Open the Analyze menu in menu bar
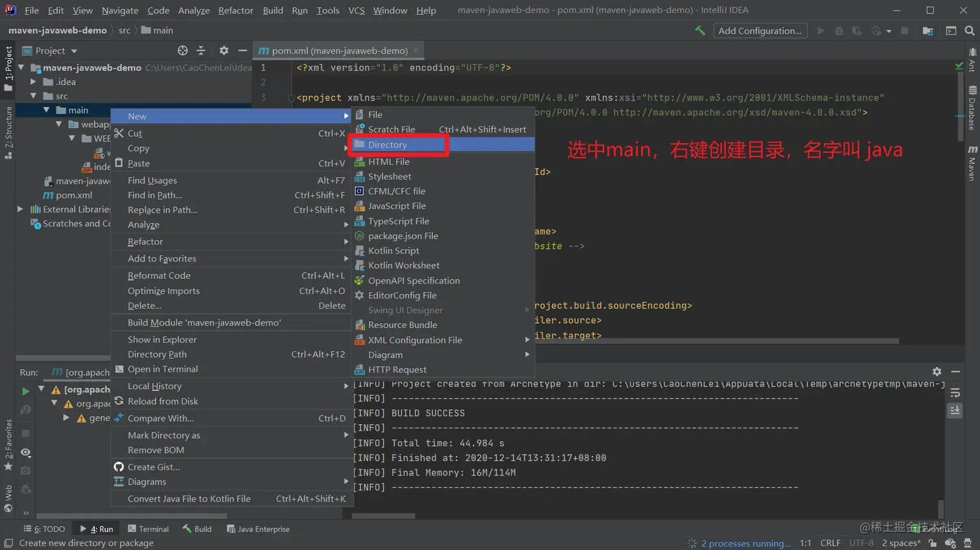This screenshot has height=550, width=980. [x=194, y=10]
